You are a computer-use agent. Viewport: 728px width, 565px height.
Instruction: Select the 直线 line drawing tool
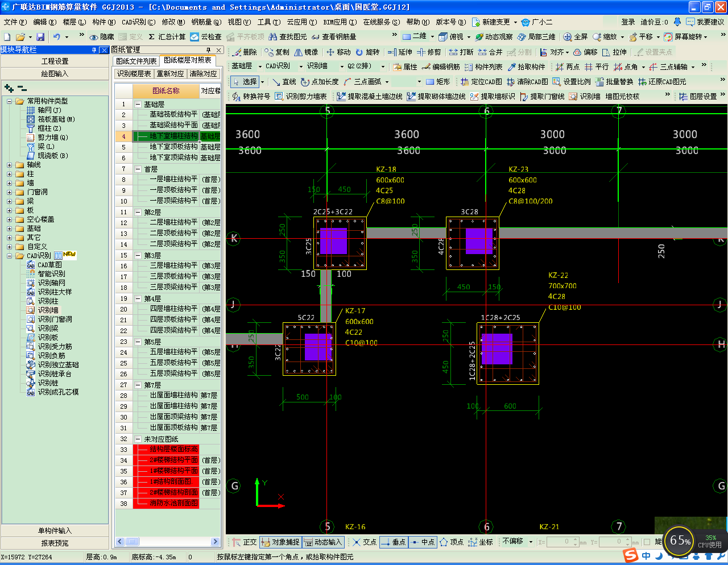point(284,82)
